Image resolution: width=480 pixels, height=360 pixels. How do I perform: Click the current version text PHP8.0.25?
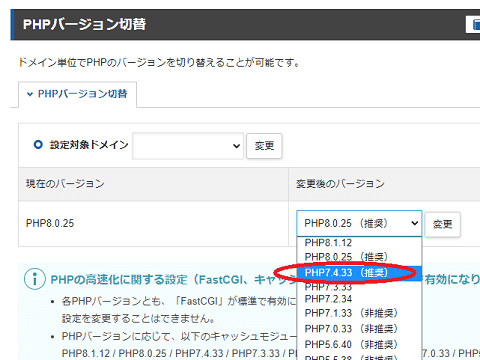[50, 223]
